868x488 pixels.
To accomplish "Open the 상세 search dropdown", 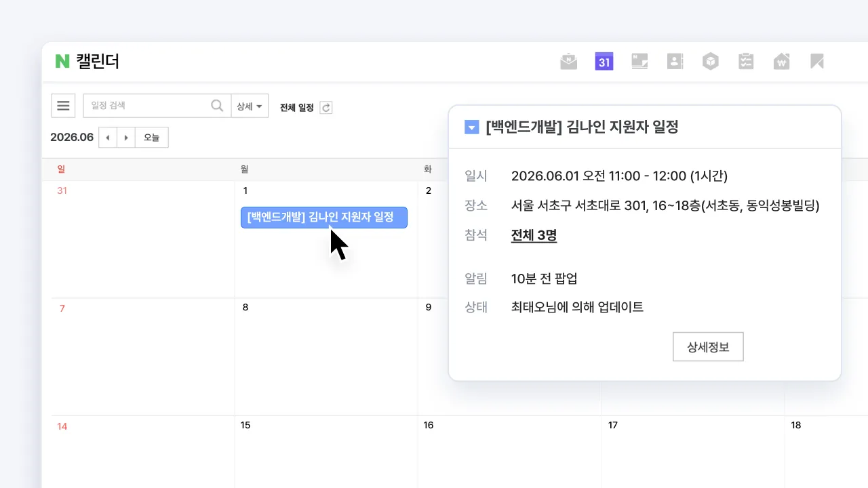I will click(250, 106).
